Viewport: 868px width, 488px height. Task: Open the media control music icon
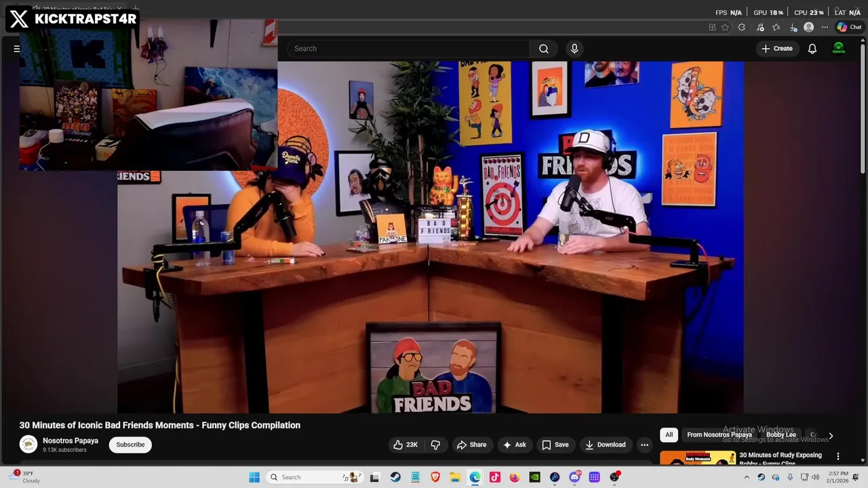coord(760,27)
